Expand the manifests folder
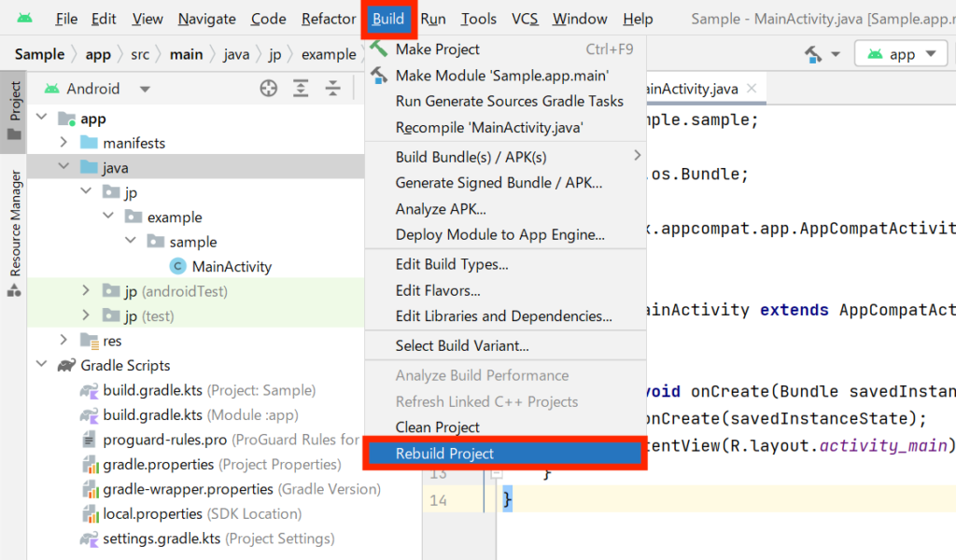This screenshot has width=956, height=560. coord(64,142)
